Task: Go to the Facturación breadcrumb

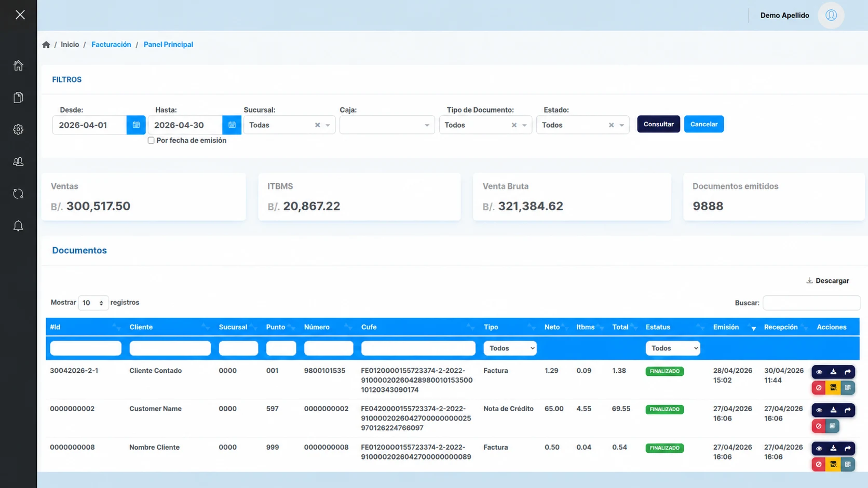Action: click(x=111, y=45)
